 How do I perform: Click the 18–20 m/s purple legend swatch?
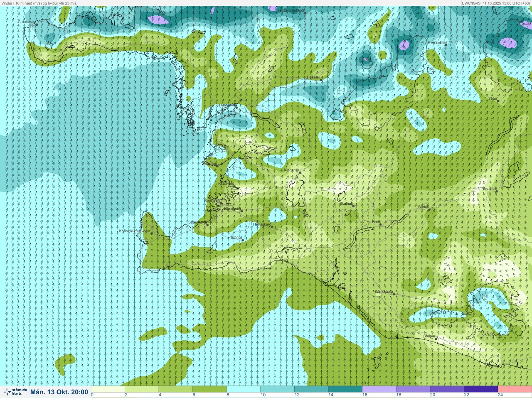[x=413, y=389]
